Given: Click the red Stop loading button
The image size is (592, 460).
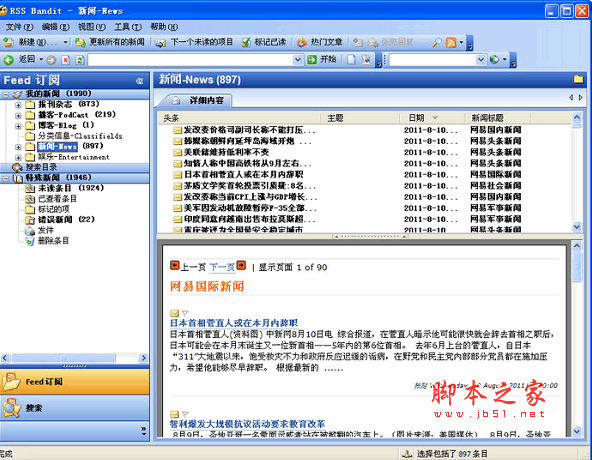Looking at the screenshot, I should [66, 60].
